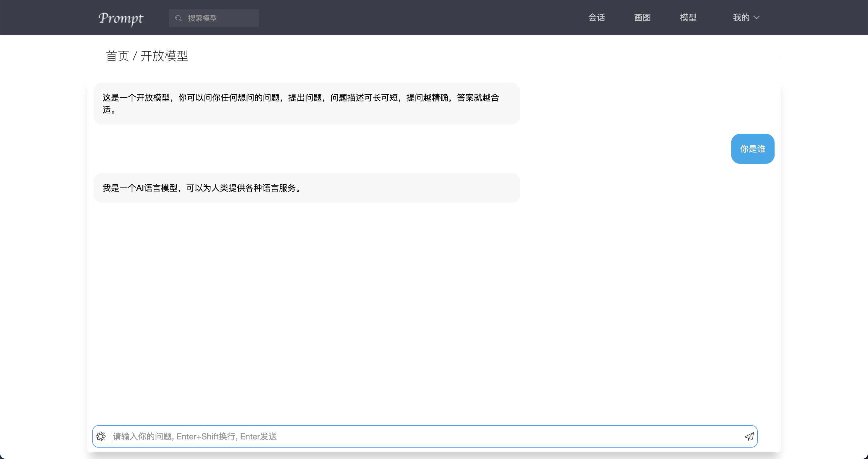The image size is (868, 459).
Task: Open the 我的 dropdown menu
Action: (x=741, y=17)
